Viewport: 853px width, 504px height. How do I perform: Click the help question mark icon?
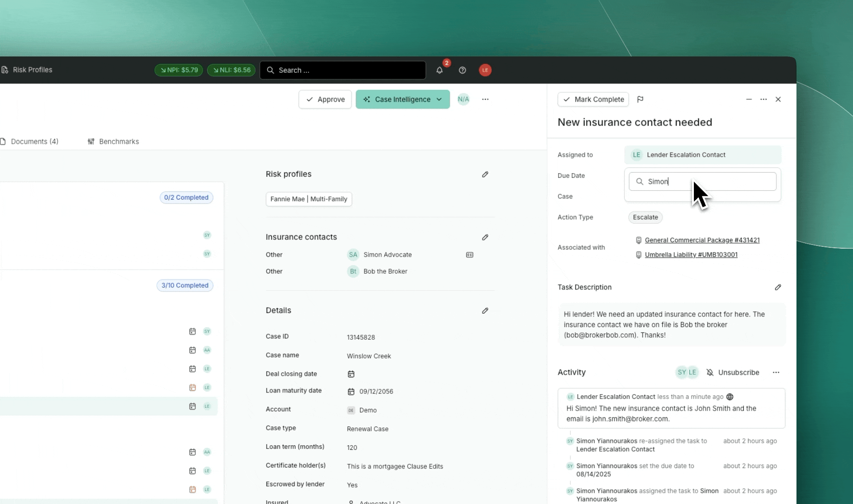[x=462, y=70]
